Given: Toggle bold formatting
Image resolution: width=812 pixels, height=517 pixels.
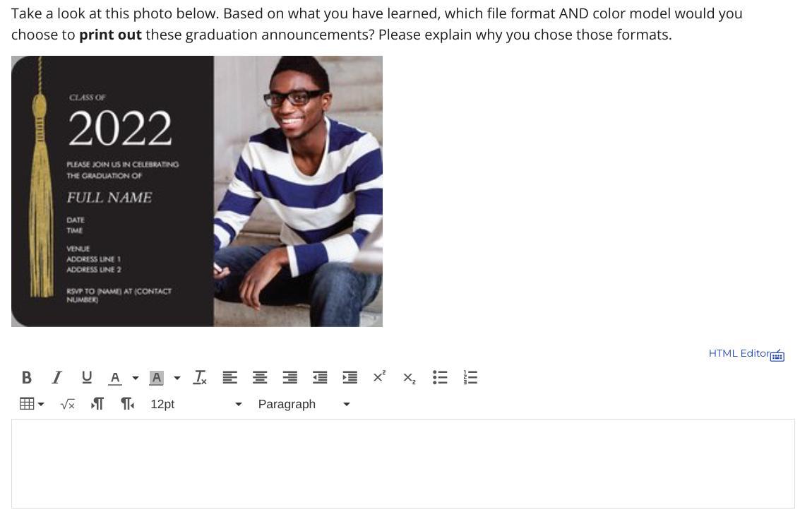Looking at the screenshot, I should click(26, 378).
